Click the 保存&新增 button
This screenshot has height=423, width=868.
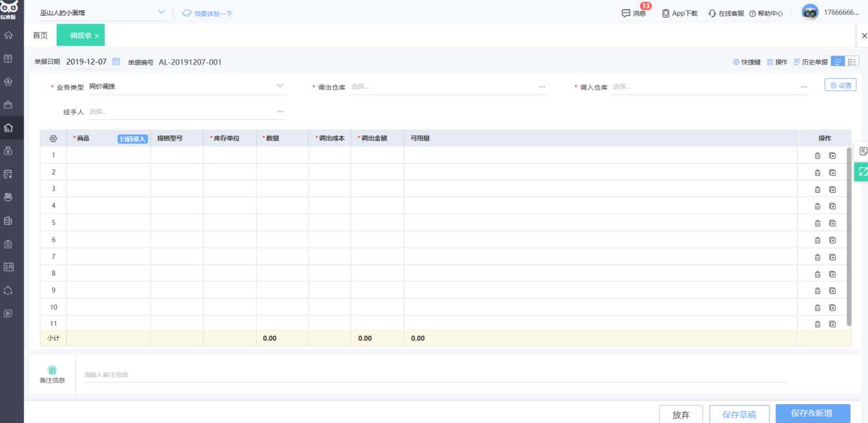click(812, 414)
